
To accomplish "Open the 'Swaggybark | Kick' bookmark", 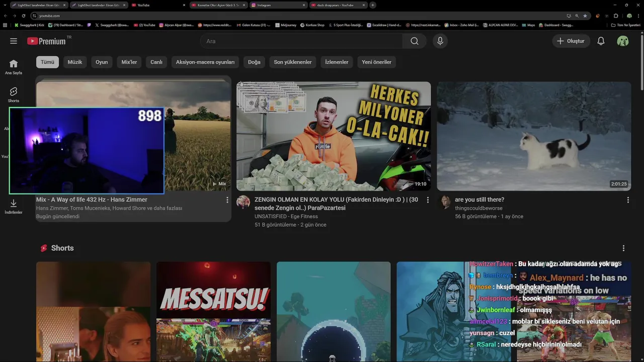I will [30, 25].
